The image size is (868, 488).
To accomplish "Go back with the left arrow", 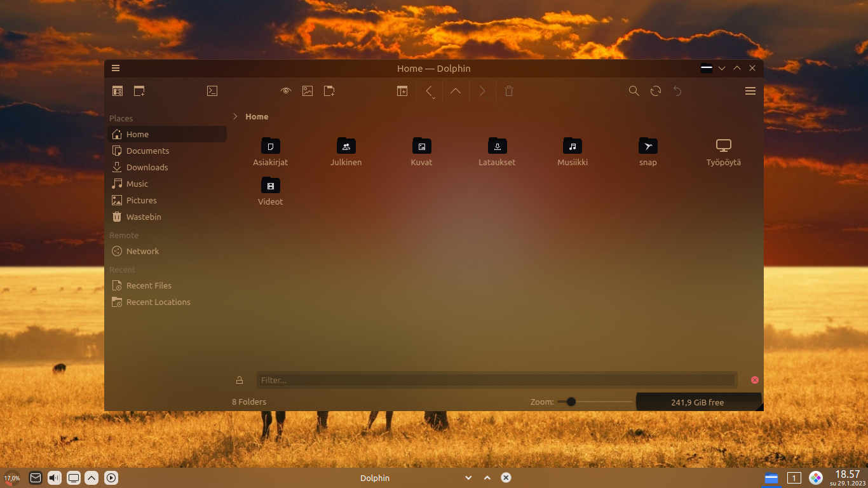I will point(429,90).
